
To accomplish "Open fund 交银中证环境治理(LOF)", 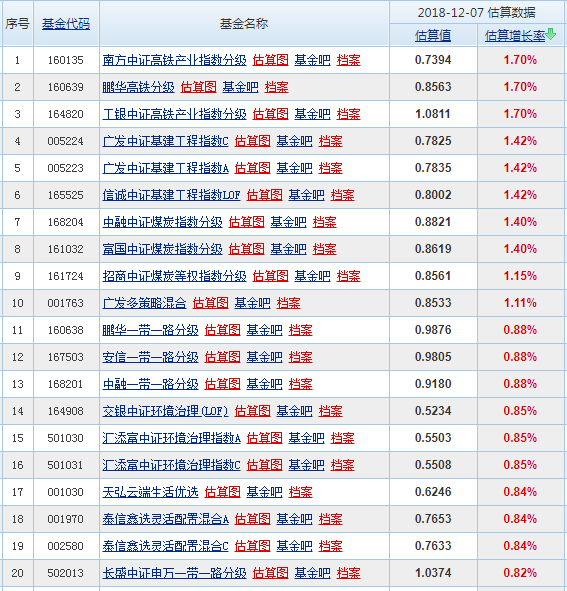I will tap(166, 411).
